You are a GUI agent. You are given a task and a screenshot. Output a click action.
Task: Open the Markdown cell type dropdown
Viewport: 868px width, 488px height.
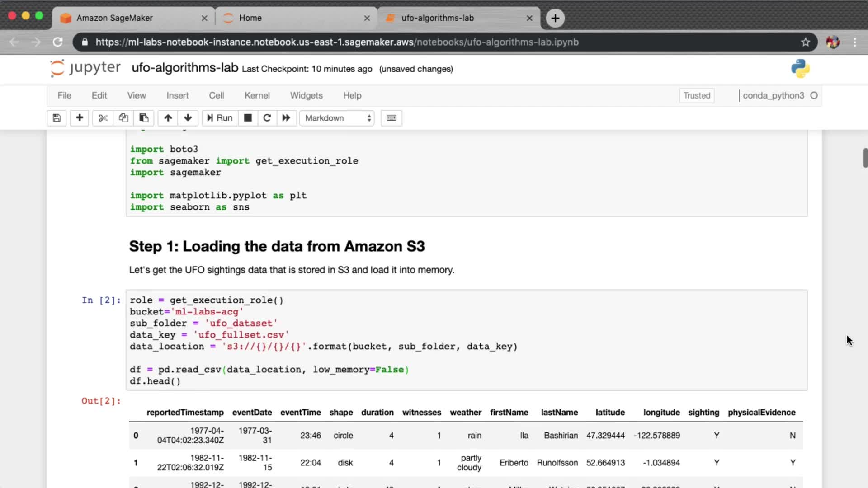tap(337, 118)
